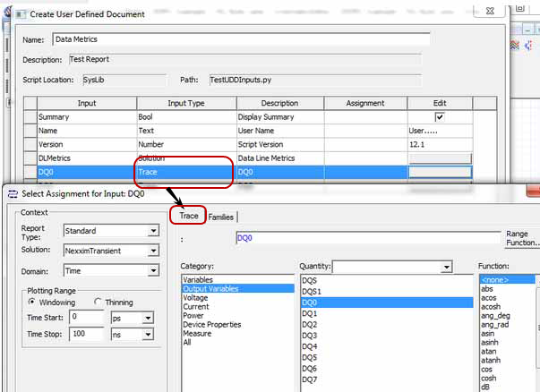Image resolution: width=540 pixels, height=392 pixels.
Task: Switch to the Families tab
Action: [x=221, y=217]
